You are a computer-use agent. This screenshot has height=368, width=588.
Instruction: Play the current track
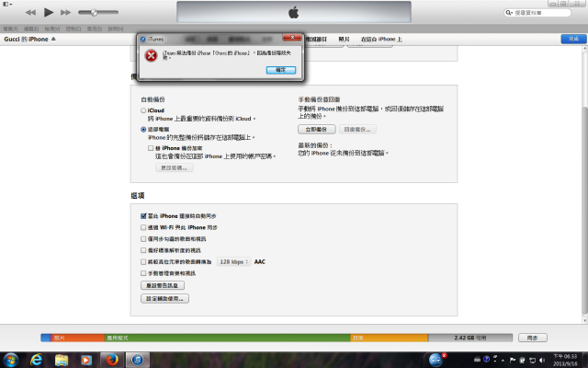tap(49, 12)
